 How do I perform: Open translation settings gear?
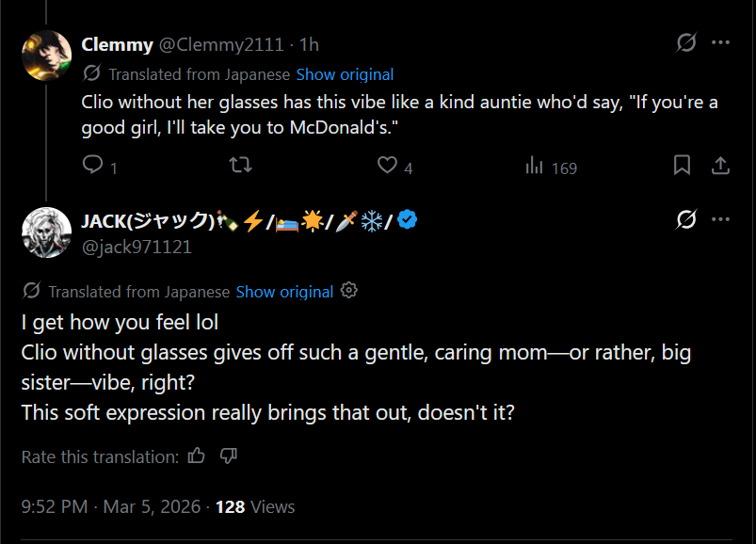(x=349, y=291)
